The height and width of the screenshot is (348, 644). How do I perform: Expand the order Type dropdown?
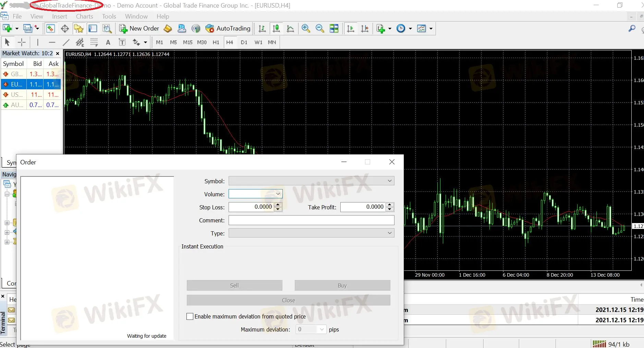(x=389, y=233)
